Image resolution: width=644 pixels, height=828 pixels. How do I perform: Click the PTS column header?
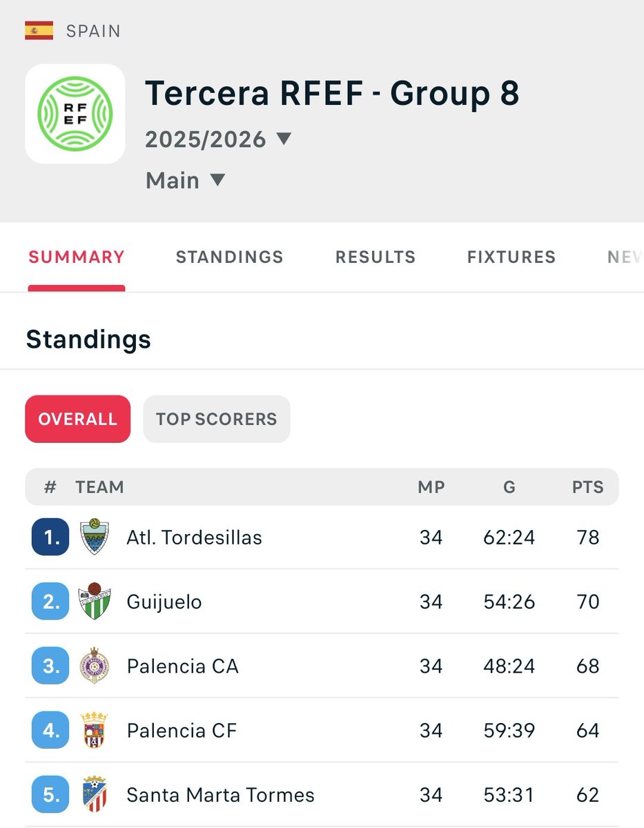588,487
